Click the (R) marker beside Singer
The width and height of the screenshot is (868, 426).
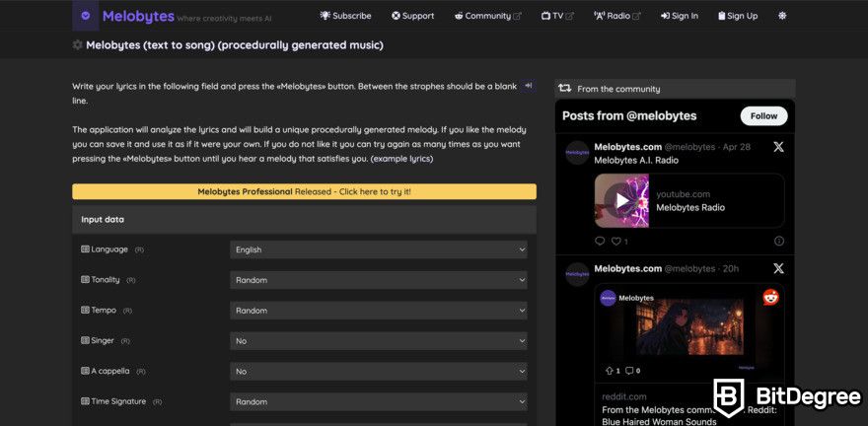tap(125, 341)
